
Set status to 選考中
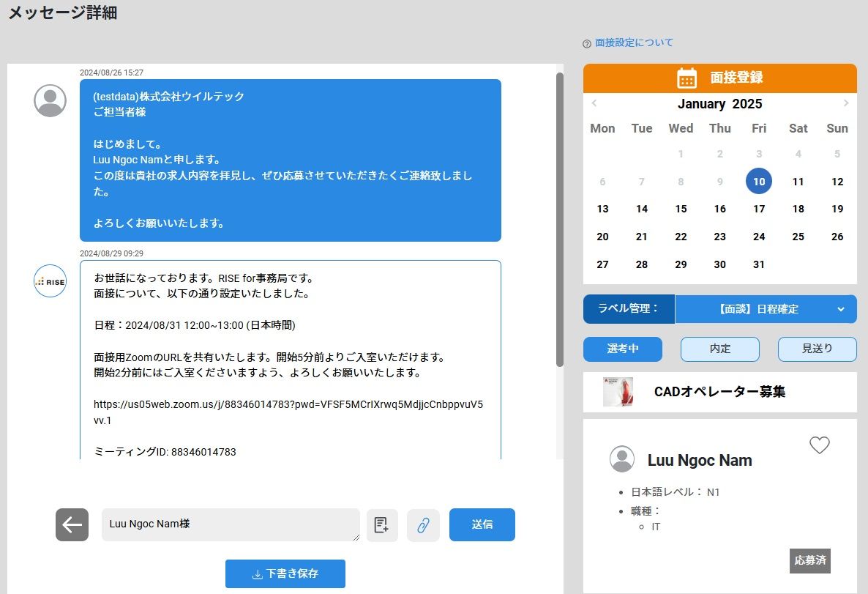(x=623, y=349)
